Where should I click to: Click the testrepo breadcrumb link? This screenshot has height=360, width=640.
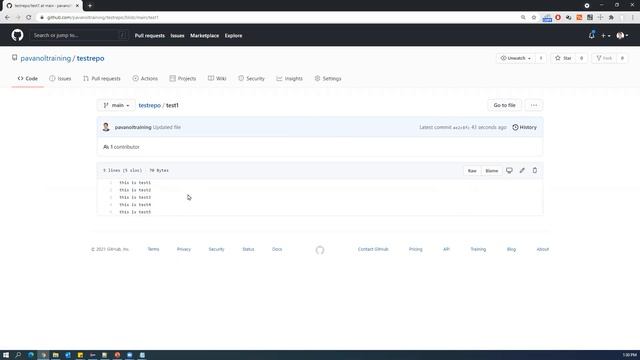(149, 105)
